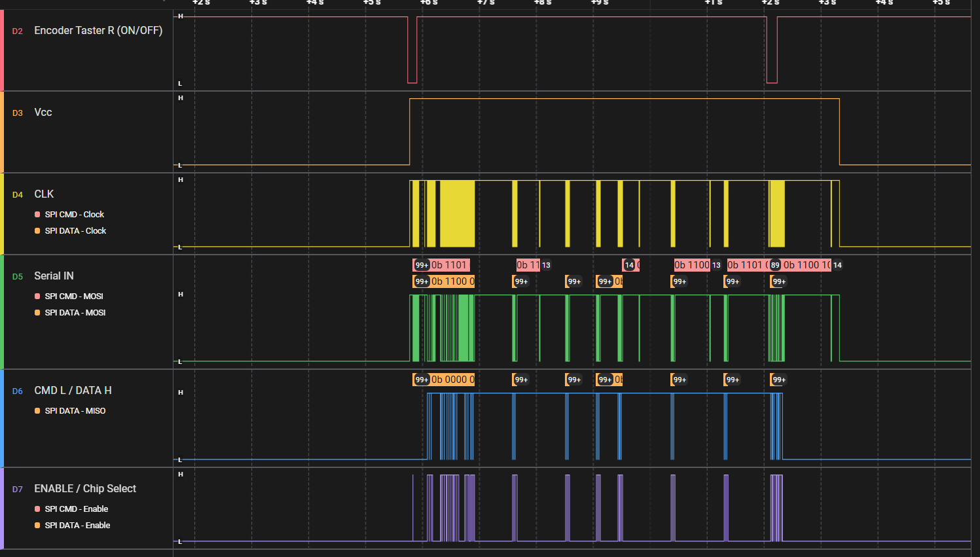
Task: Click the last '14' badge on the SPI CMD row
Action: pyautogui.click(x=837, y=265)
